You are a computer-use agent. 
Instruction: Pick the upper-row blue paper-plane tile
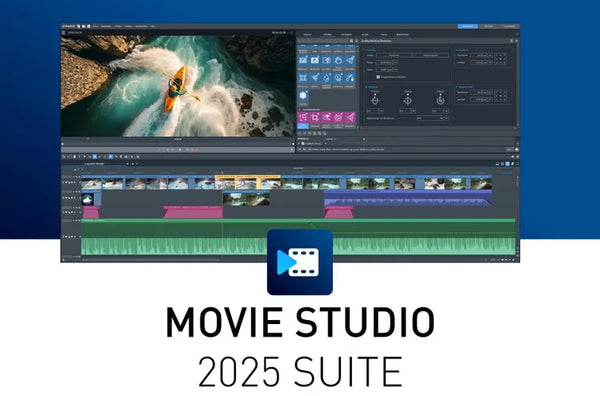(x=350, y=60)
